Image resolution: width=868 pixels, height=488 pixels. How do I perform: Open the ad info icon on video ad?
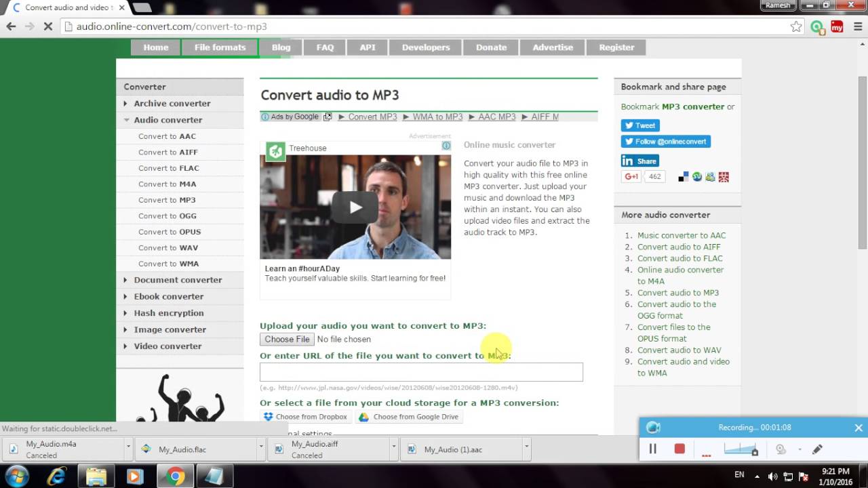(x=446, y=146)
